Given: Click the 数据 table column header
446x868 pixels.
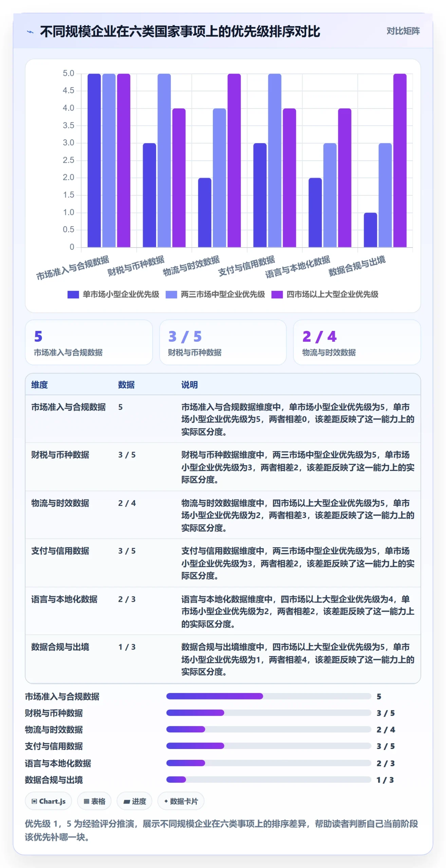Looking at the screenshot, I should coord(126,385).
